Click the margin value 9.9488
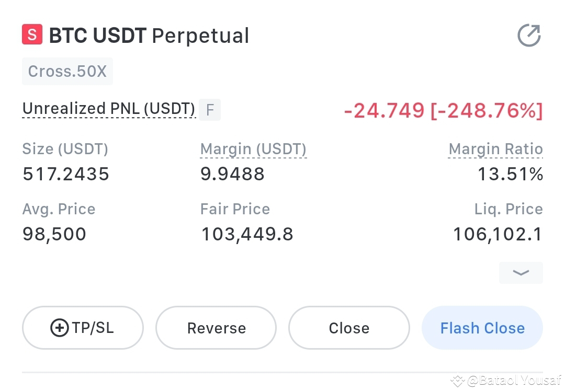The height and width of the screenshot is (392, 565). coord(232,174)
